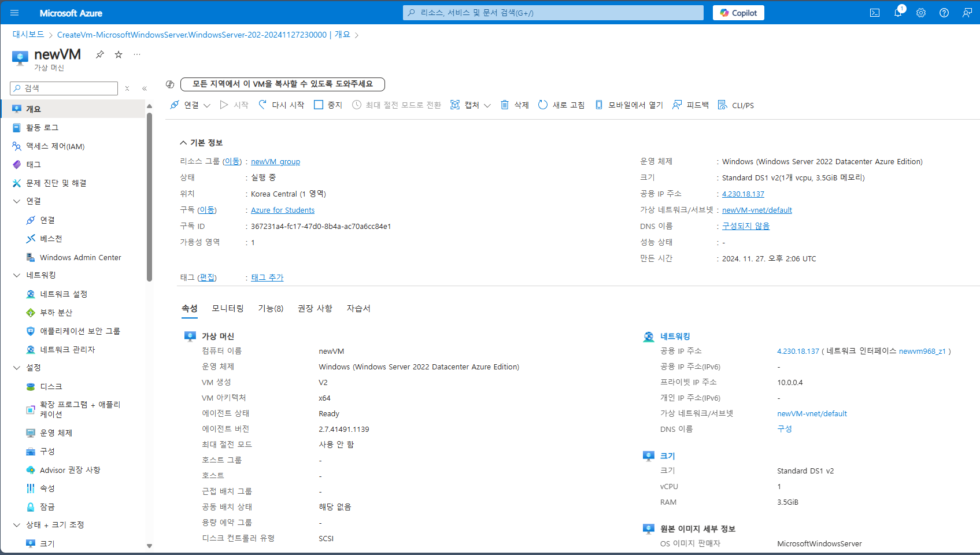Open the 연결 connect dropdown in toolbar
This screenshot has width=980, height=555.
tap(190, 105)
